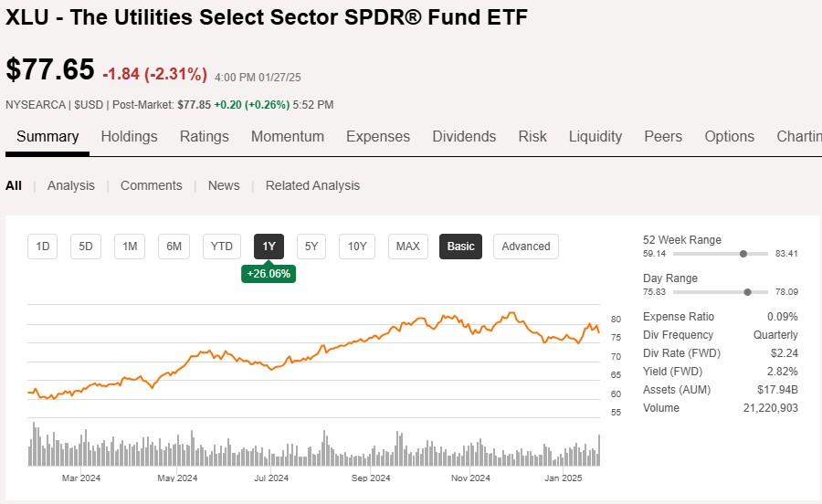Click the Day Range slider marker

(748, 292)
